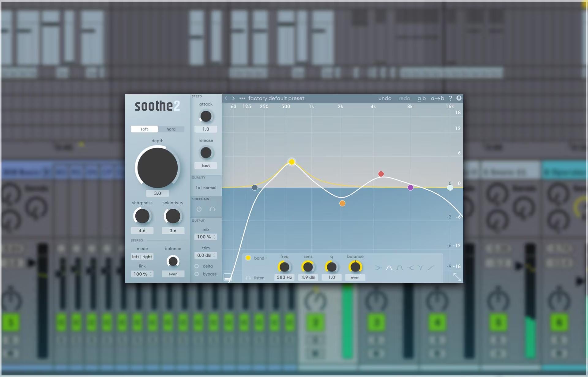The width and height of the screenshot is (588, 377).
Task: Open the help question mark
Action: click(450, 98)
